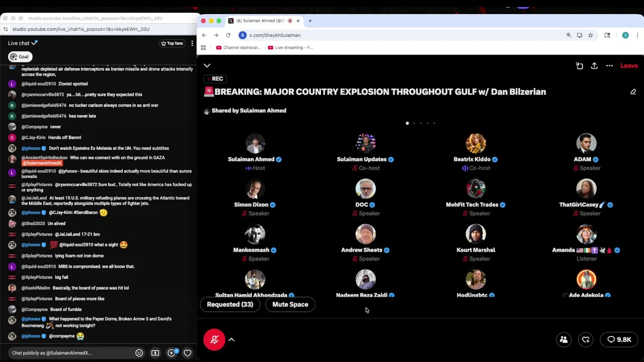
Task: Click the REC recording badge
Action: [215, 79]
